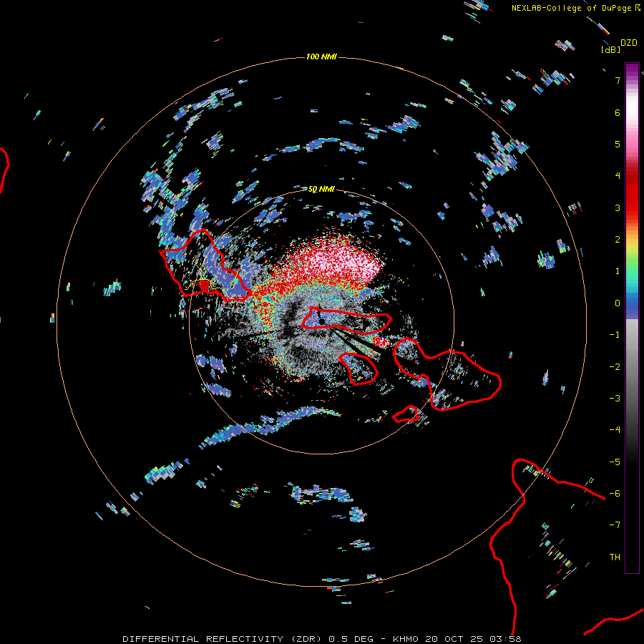Click the NEXLAB-College of DuPage label
This screenshot has height=644, width=644.
(575, 8)
